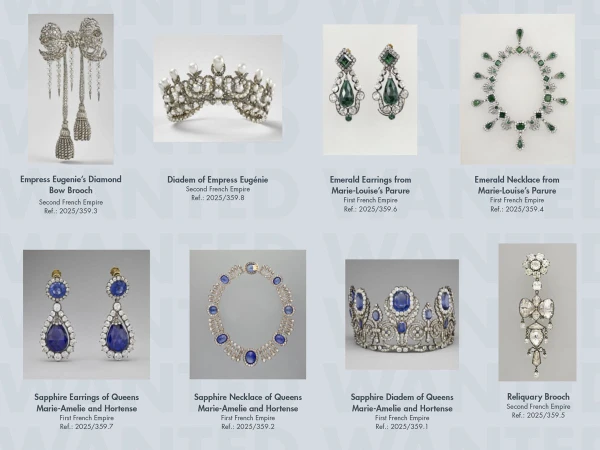
Task: Click 'Emerald Earrings from Marie-Louise's Parure' title
Action: pos(370,185)
